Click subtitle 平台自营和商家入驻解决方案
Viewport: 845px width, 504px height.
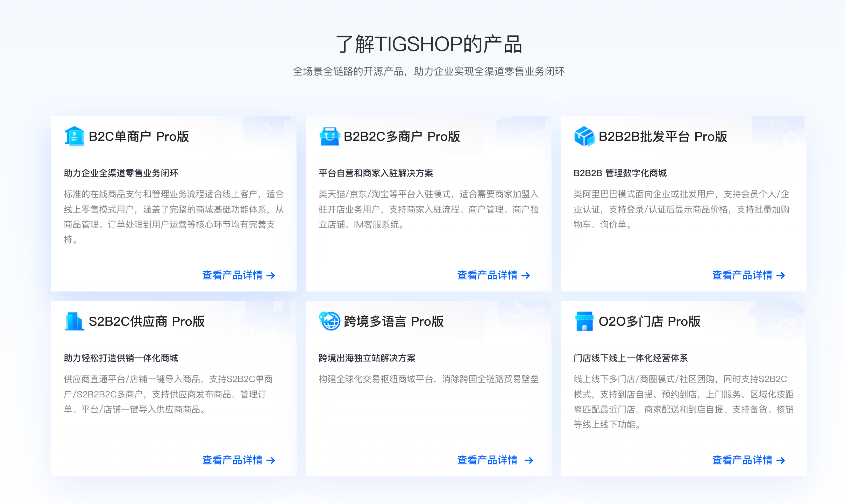point(376,173)
